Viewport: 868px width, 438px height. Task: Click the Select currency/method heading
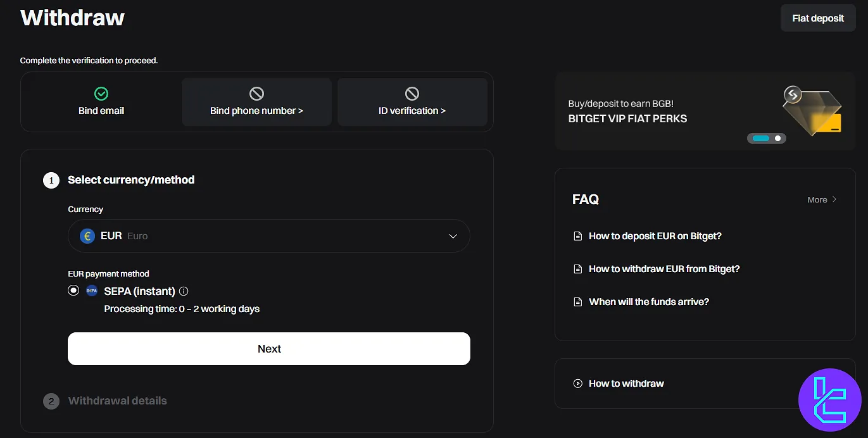(x=131, y=180)
